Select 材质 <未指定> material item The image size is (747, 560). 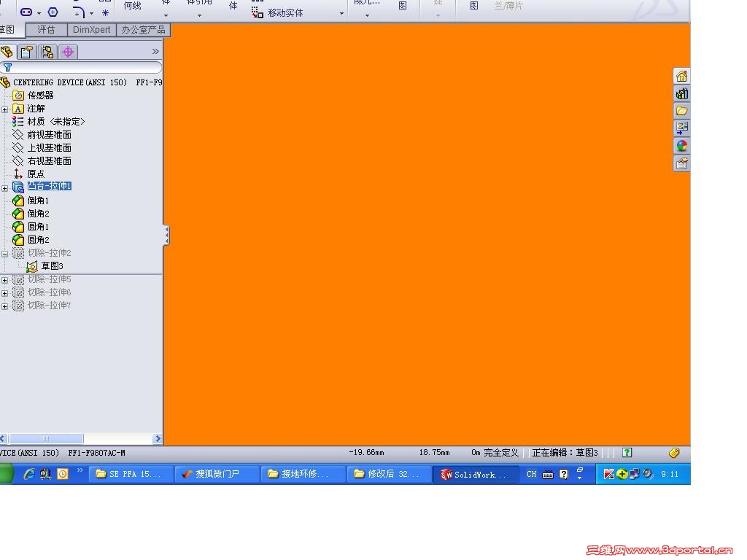point(49,122)
